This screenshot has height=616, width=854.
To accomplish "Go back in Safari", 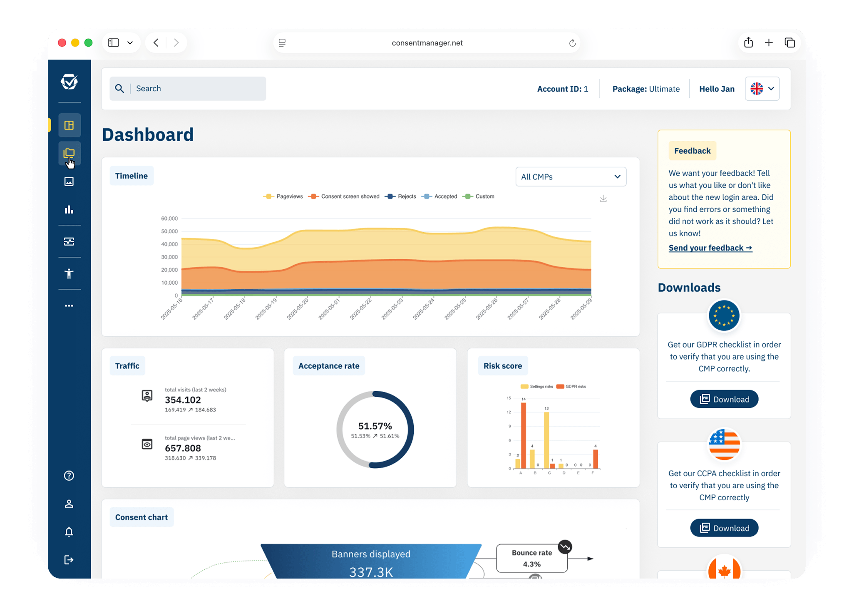I will 156,42.
